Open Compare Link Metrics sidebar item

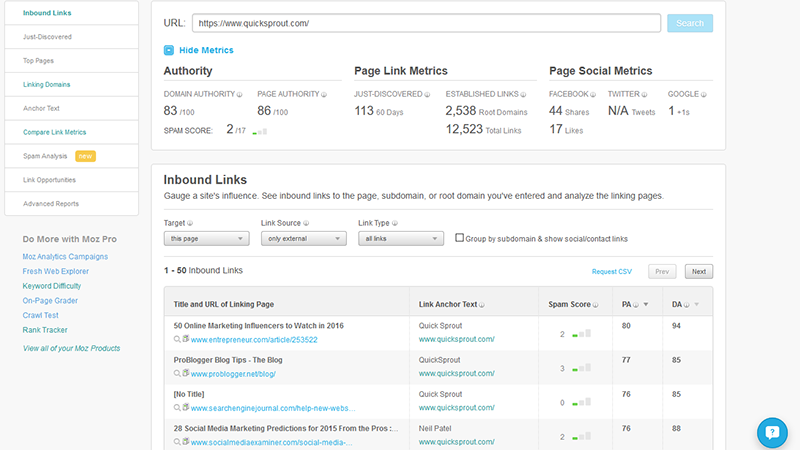point(71,132)
